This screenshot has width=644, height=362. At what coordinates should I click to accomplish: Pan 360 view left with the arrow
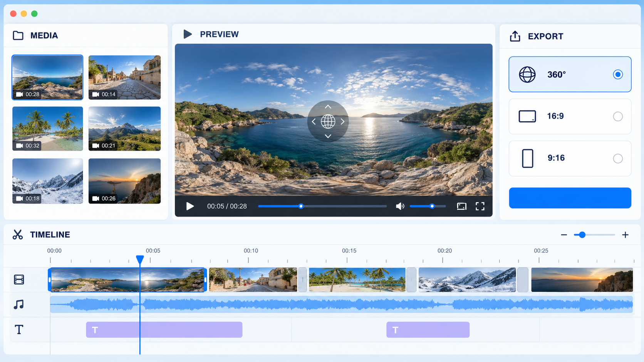coord(314,122)
